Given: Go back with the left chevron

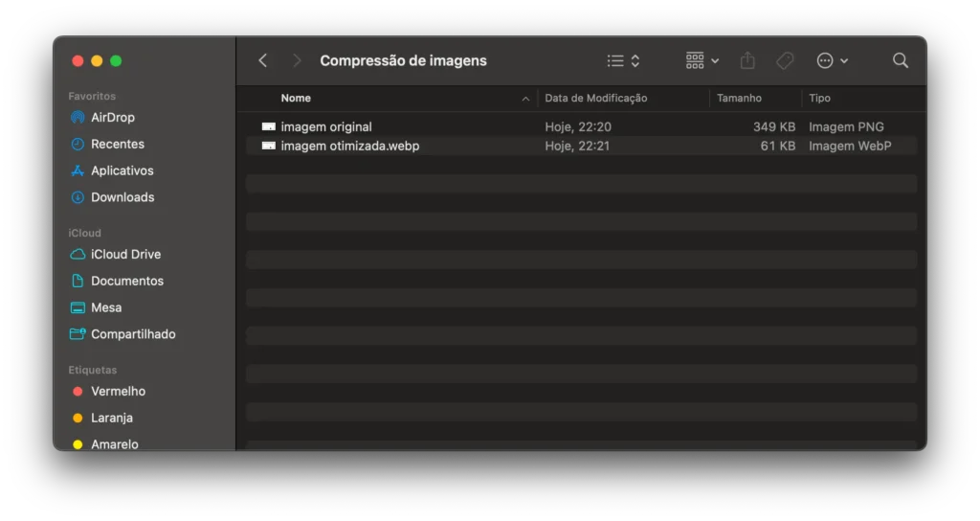Looking at the screenshot, I should (263, 60).
